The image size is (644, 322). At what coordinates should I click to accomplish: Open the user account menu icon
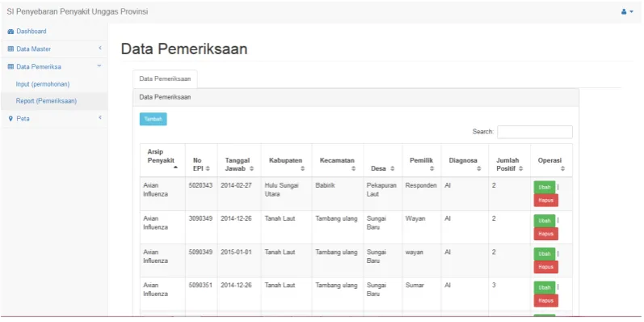[627, 12]
